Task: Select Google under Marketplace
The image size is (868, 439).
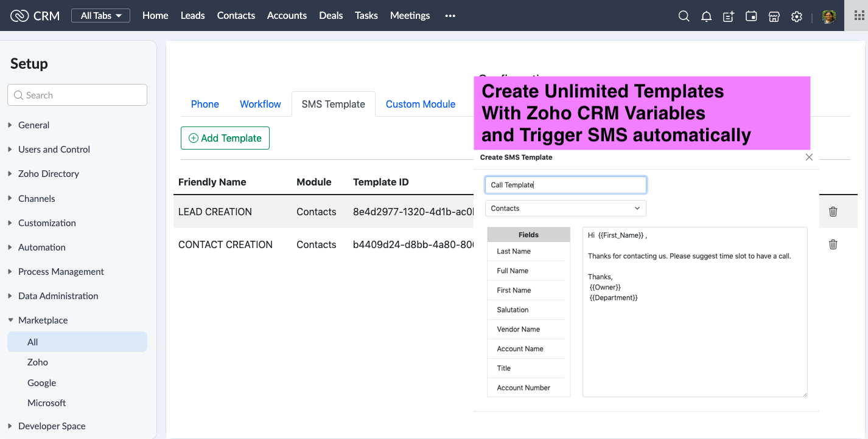Action: click(x=41, y=382)
